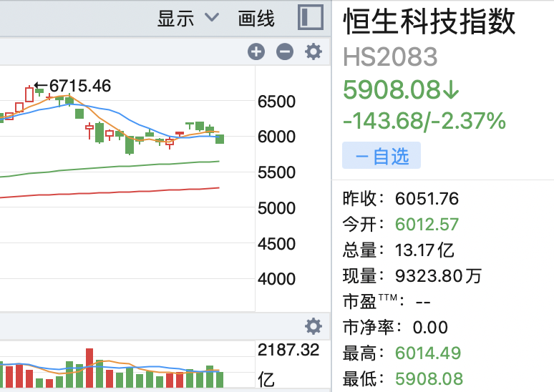Click the 恒生科技指数 index title
554x392 pixels.
pyautogui.click(x=429, y=21)
